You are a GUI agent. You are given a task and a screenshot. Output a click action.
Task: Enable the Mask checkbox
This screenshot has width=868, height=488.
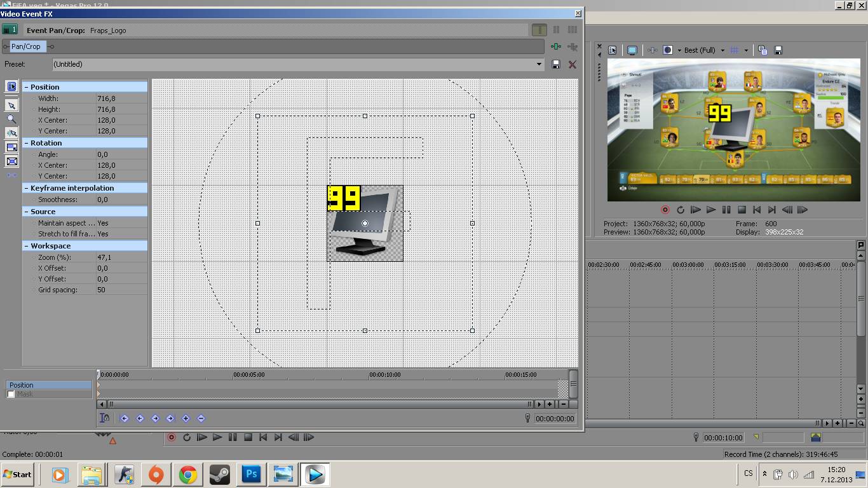[11, 394]
